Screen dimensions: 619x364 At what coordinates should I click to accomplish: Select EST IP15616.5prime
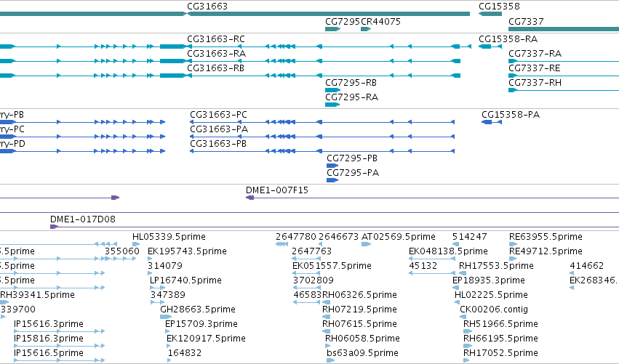point(49,353)
